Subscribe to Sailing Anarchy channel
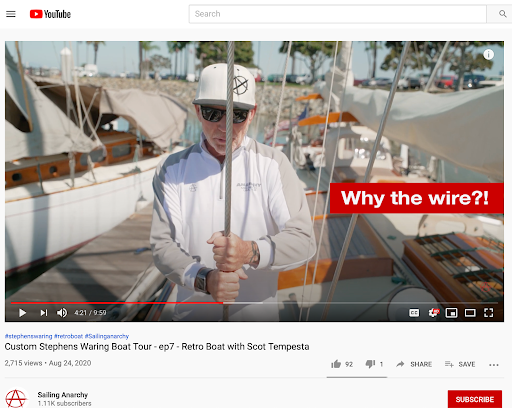 (x=475, y=399)
